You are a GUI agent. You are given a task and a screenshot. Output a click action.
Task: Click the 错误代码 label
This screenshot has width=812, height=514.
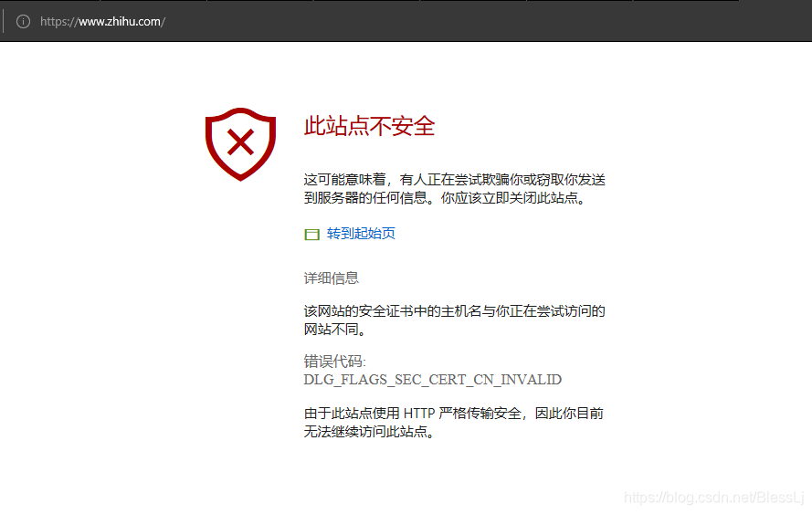click(x=334, y=361)
